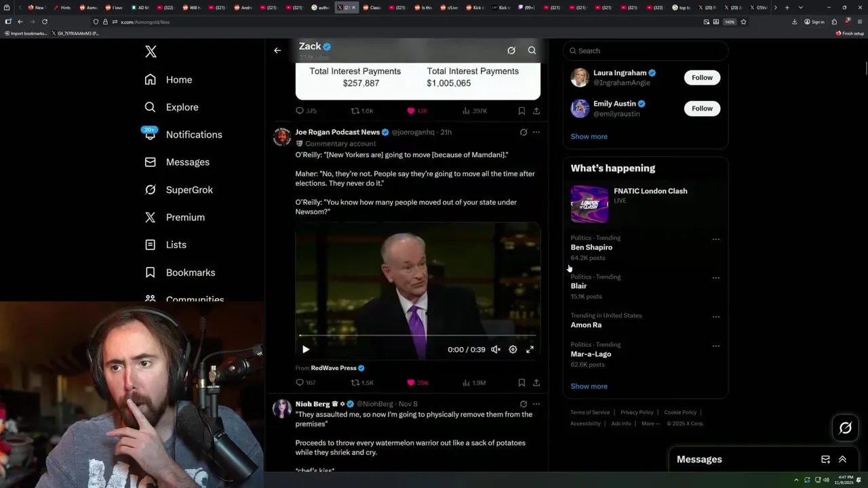Open Joe Rogan Podcast News profile name
The width and height of the screenshot is (868, 488).
tap(338, 132)
